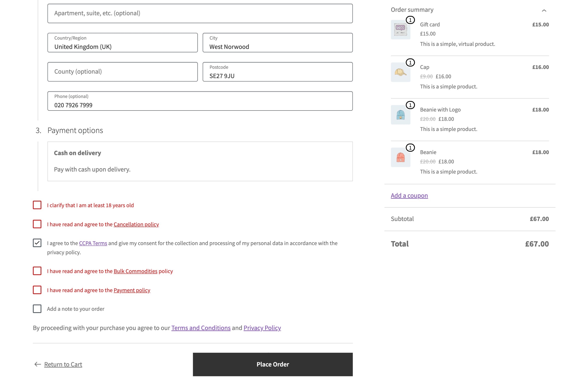The width and height of the screenshot is (588, 387).
Task: Agree to the Bulk Commodities policy
Action: (37, 271)
